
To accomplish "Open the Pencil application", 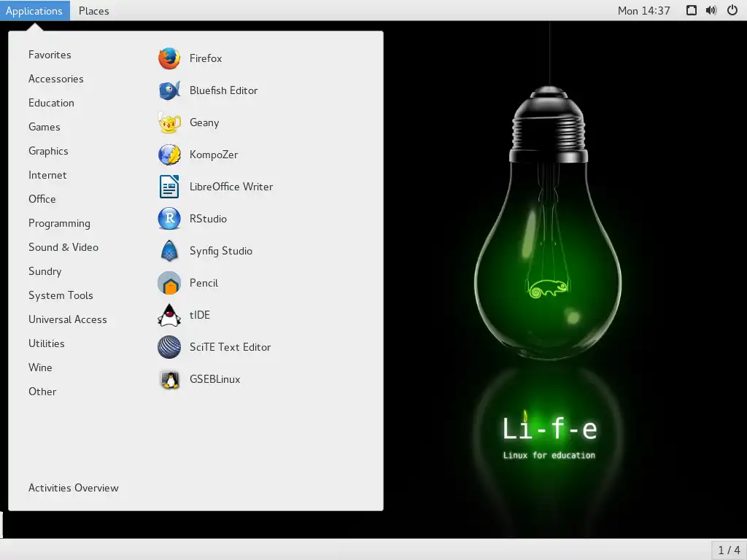I will pos(204,283).
